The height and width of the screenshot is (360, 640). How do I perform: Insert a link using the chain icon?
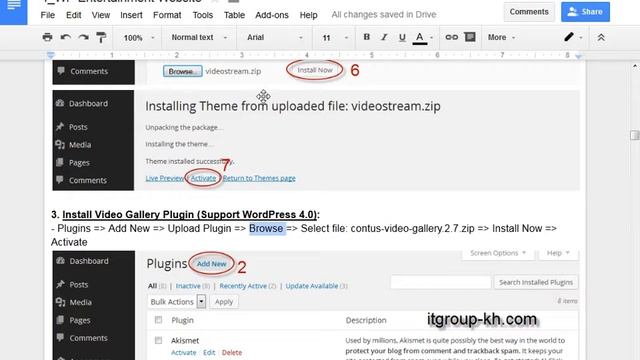pos(451,37)
